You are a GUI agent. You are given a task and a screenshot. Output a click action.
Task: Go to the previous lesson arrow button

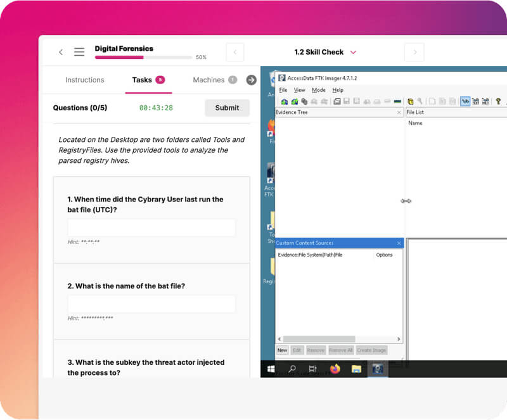[235, 52]
